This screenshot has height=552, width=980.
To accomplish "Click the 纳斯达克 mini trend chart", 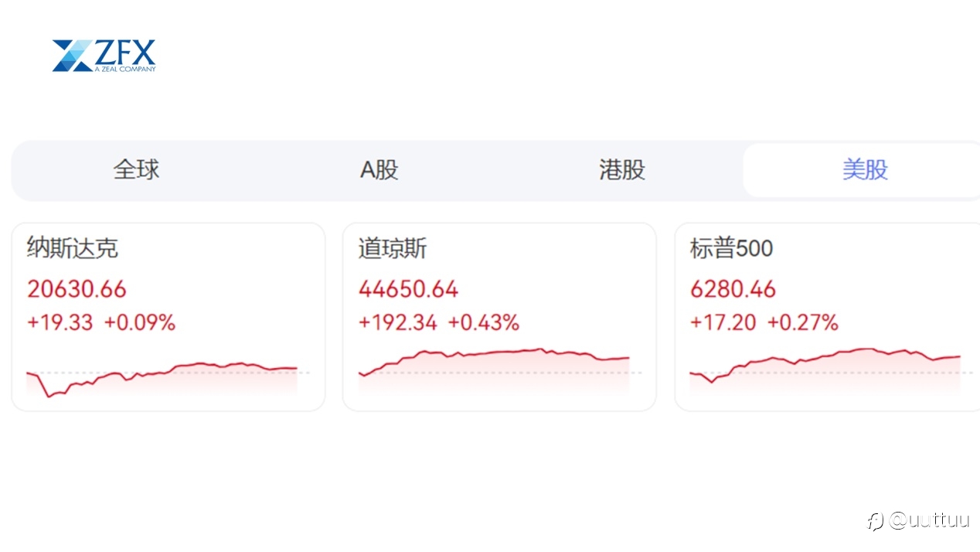I will pos(162,377).
